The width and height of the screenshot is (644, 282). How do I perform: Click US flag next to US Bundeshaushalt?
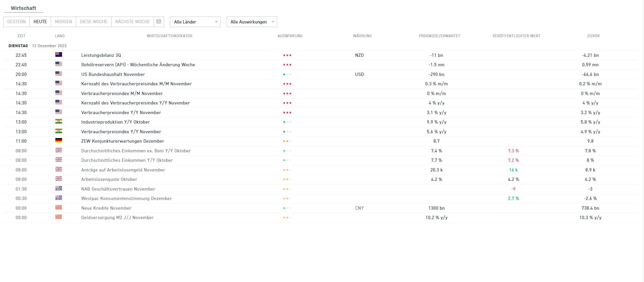click(58, 74)
